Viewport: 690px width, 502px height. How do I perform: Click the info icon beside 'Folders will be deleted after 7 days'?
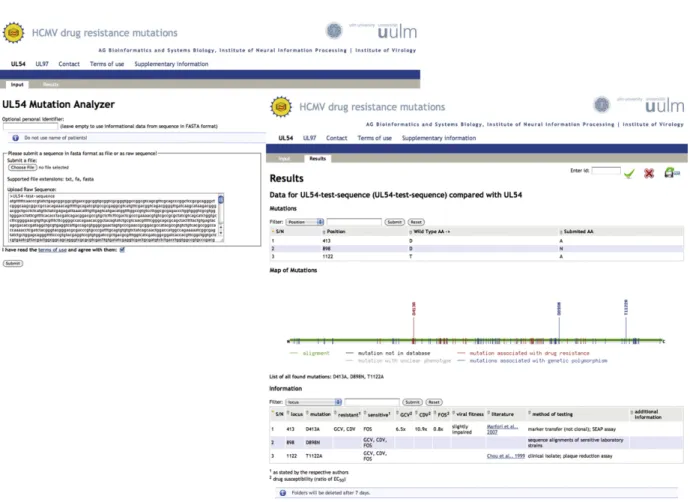pos(283,493)
